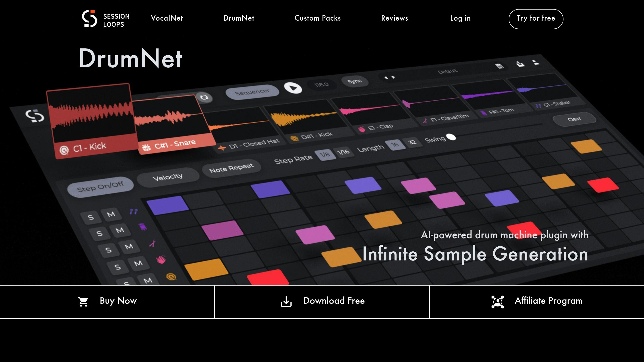Image resolution: width=644 pixels, height=362 pixels.
Task: Select Step On/Off mode
Action: pyautogui.click(x=100, y=187)
